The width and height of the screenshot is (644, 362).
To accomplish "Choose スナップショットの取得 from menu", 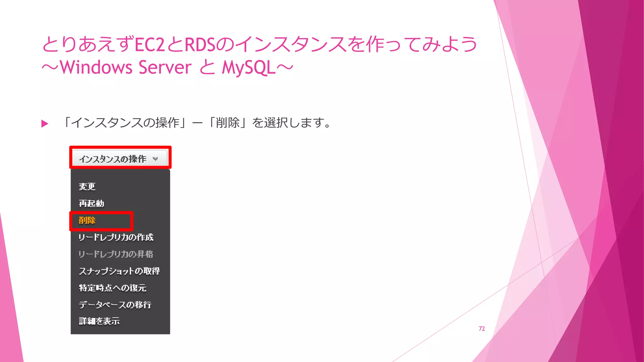I will point(119,271).
